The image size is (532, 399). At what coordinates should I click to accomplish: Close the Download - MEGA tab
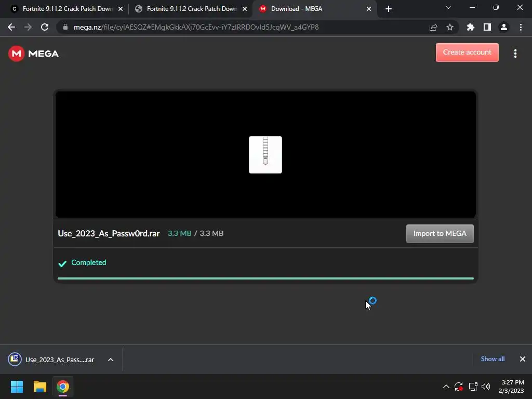pos(369,9)
